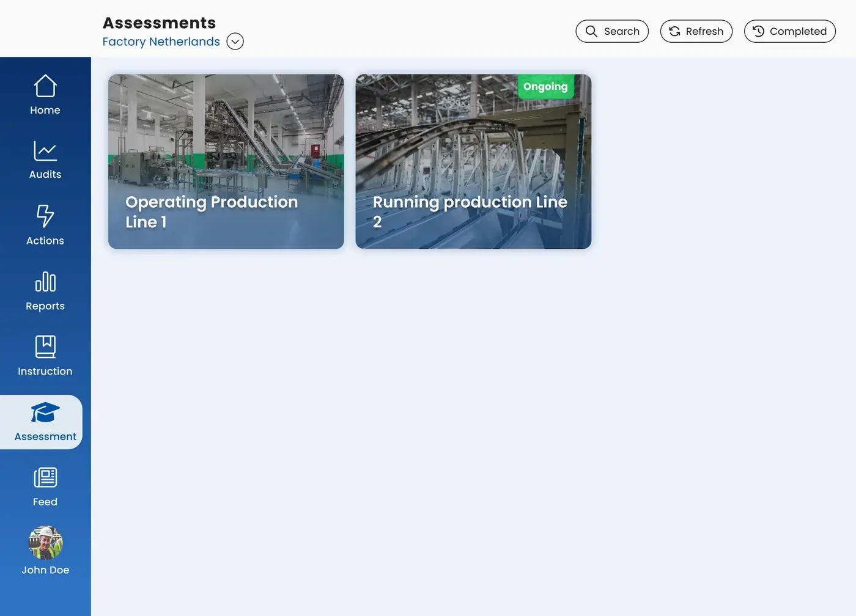The height and width of the screenshot is (616, 856).
Task: Click John Doe's profile avatar
Action: pos(45,543)
